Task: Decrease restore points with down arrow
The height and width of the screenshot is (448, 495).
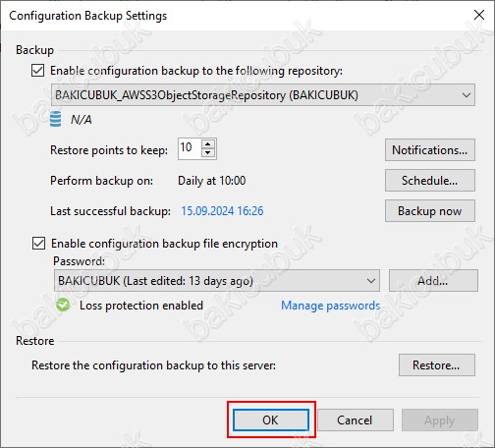Action: point(208,153)
